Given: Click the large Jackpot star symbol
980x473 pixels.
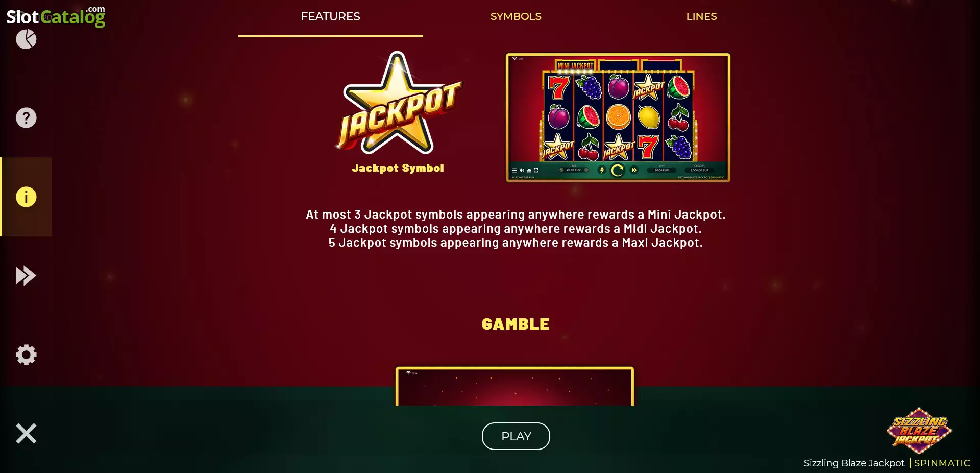Looking at the screenshot, I should pyautogui.click(x=398, y=103).
